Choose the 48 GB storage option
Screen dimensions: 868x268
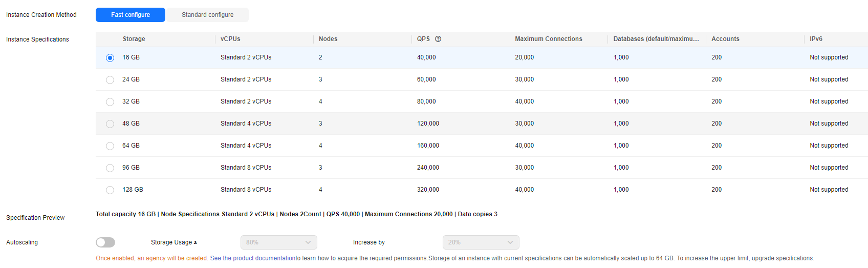[110, 124]
